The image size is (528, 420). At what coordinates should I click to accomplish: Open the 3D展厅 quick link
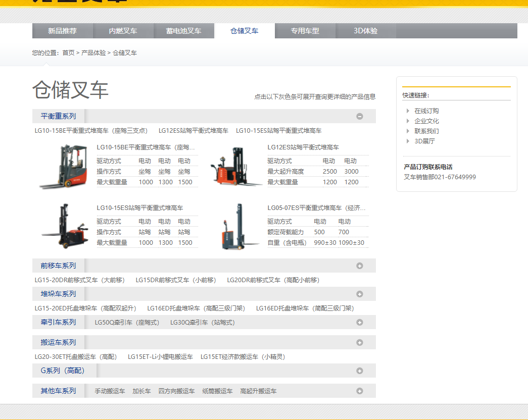424,141
